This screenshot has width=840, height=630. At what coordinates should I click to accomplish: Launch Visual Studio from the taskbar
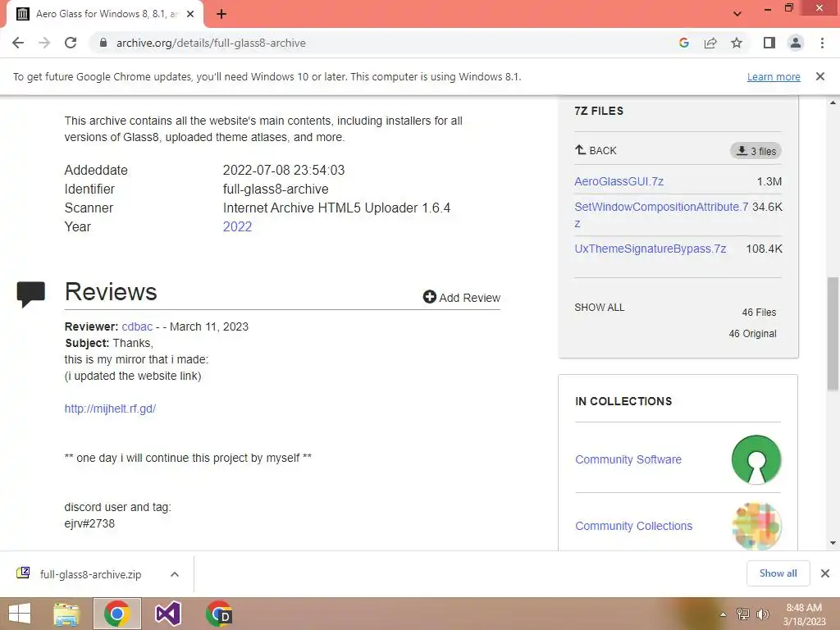click(x=167, y=614)
